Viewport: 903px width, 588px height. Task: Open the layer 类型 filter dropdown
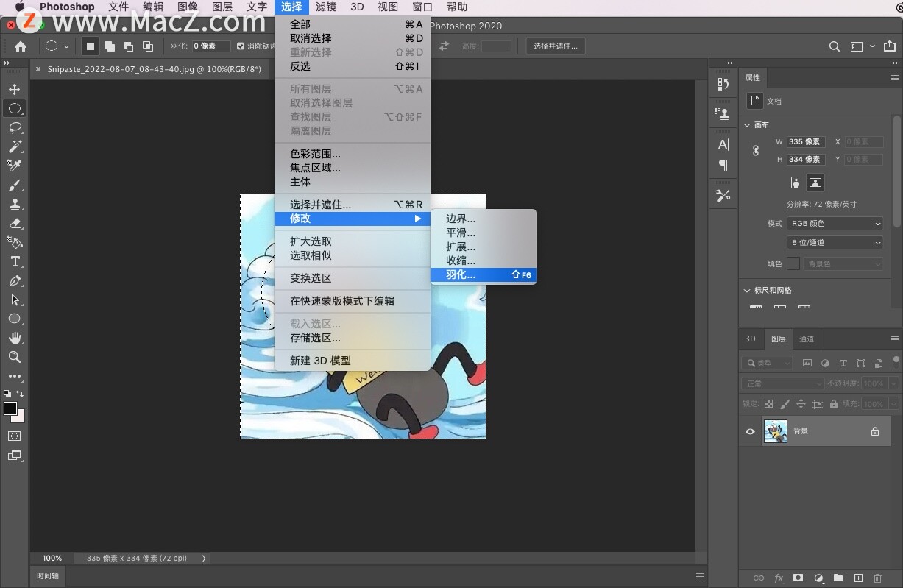pyautogui.click(x=768, y=363)
